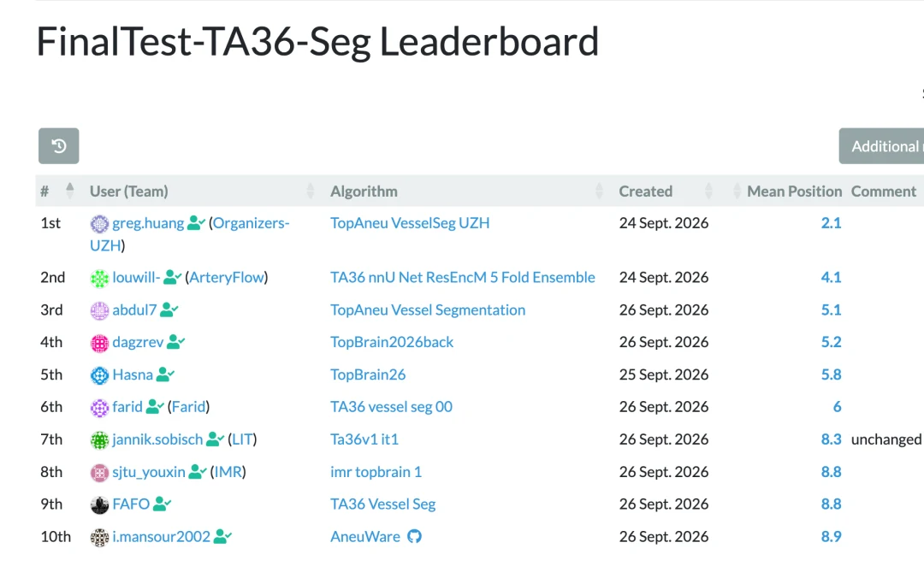This screenshot has height=566, width=924.
Task: Click verified badge next to i.mansour2002
Action: [x=222, y=537]
